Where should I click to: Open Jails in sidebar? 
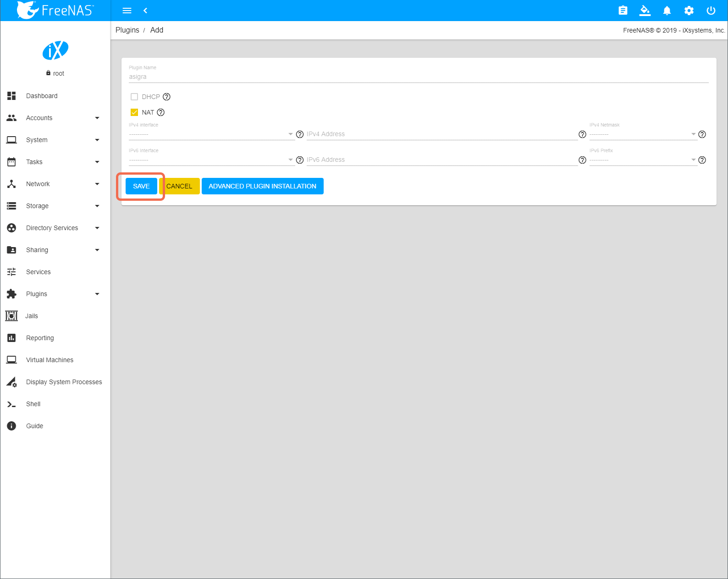pos(55,316)
